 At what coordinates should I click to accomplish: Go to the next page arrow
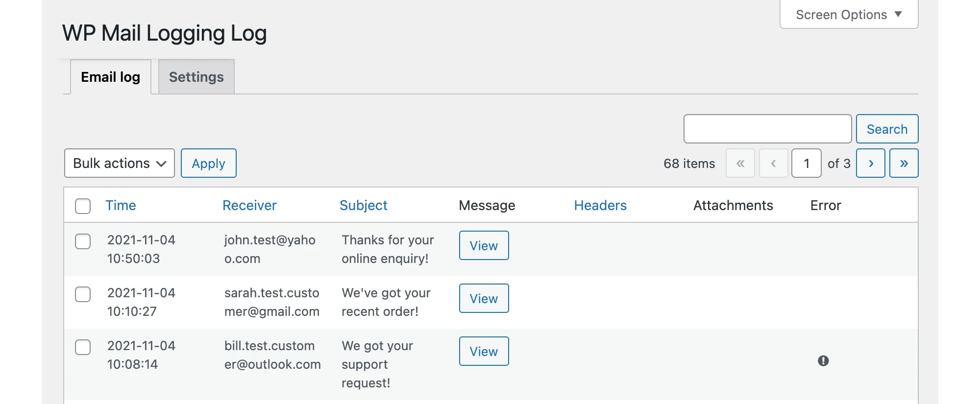870,163
